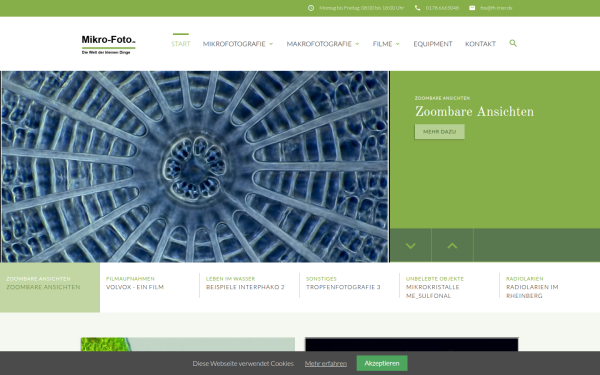Open the site search magnifier icon
600x375 pixels.
[x=513, y=43]
